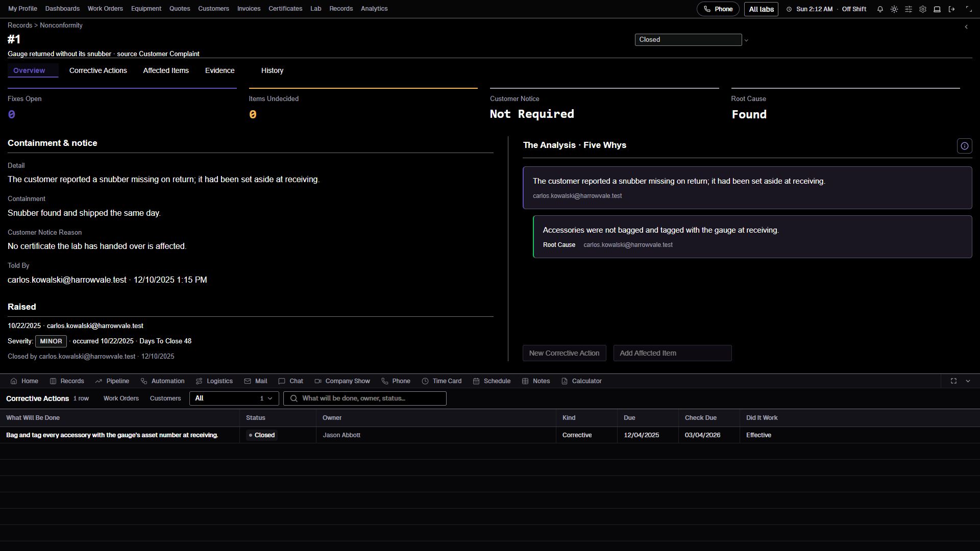
Task: Click the Phone button in the header
Action: [x=718, y=9]
